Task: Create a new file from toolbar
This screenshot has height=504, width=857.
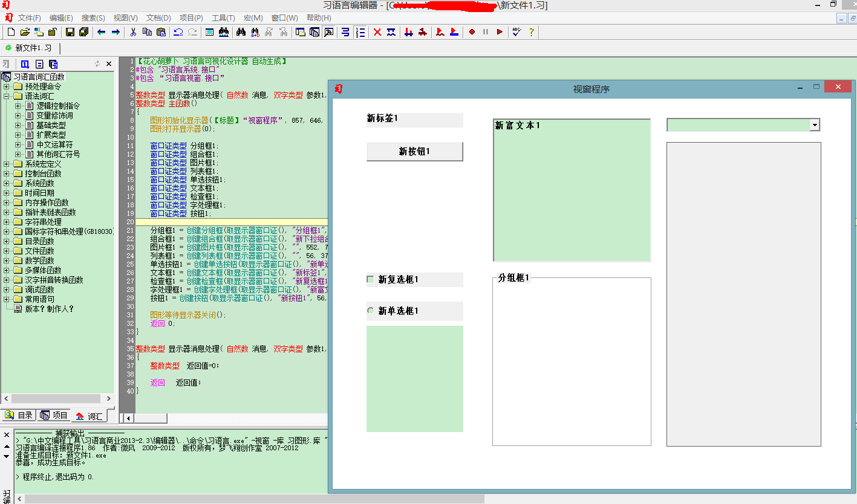Action: pyautogui.click(x=11, y=32)
